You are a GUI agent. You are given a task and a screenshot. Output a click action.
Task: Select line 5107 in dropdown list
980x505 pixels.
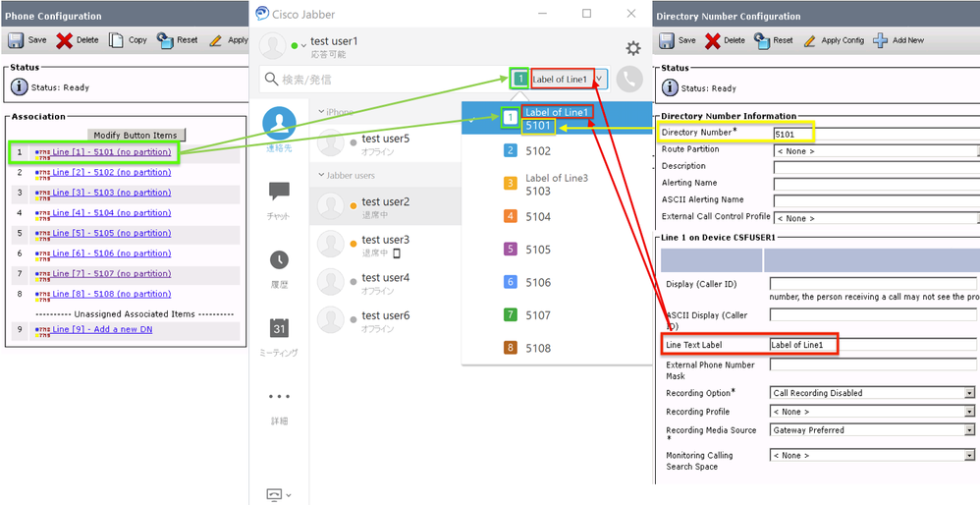point(557,315)
